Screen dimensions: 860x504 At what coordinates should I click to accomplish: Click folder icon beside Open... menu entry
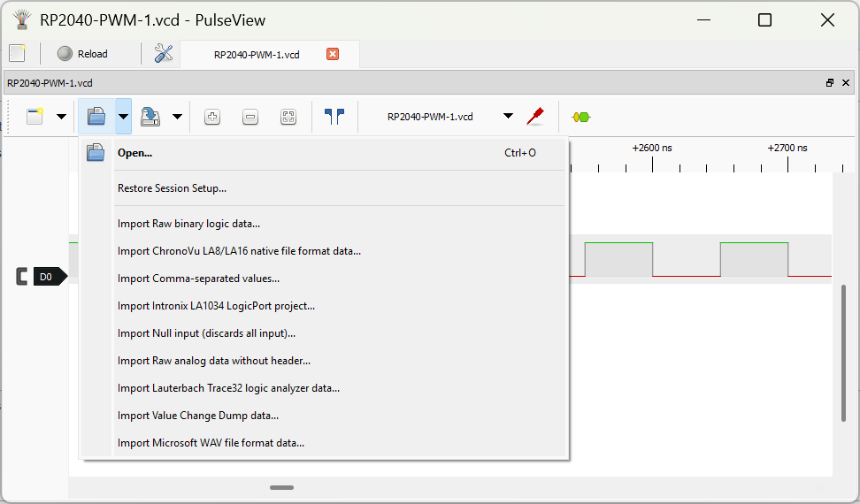(x=96, y=153)
